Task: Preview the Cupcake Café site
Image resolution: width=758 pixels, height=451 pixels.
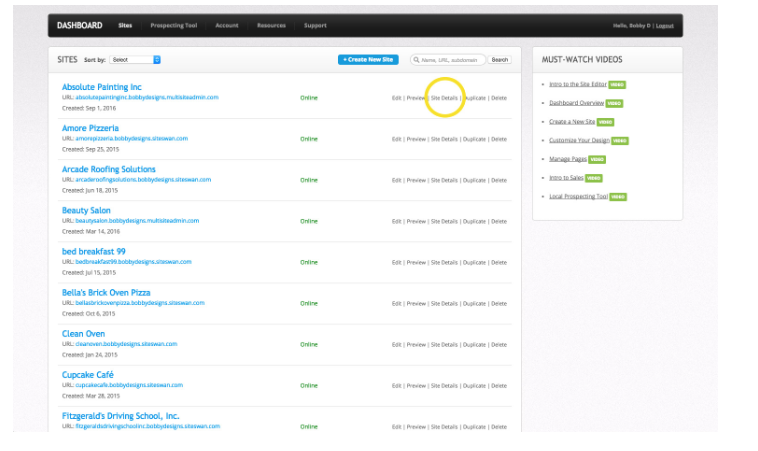Action: [416, 386]
